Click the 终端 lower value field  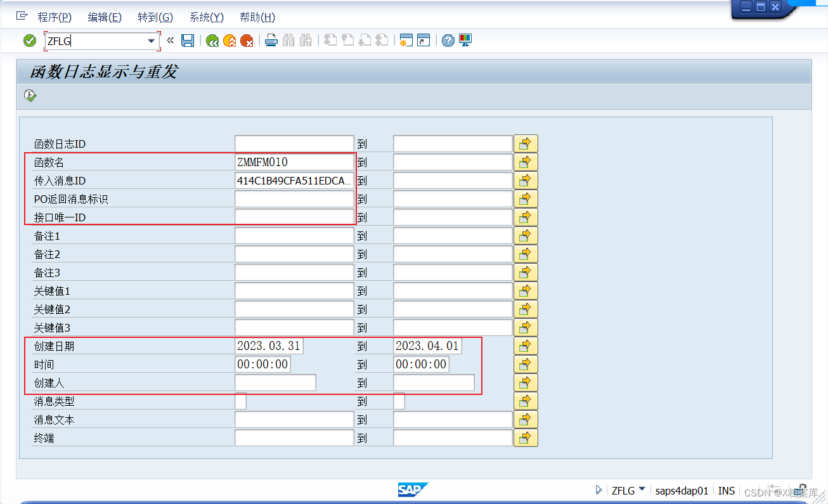click(294, 438)
